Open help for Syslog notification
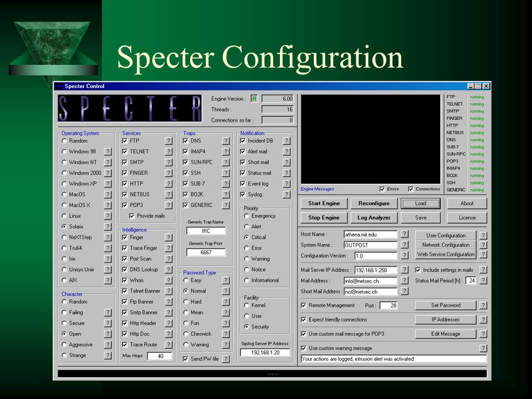 287,195
